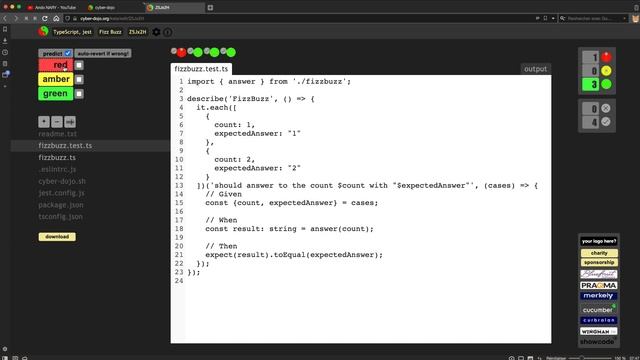Tick the red prediction checkbox
Screen dimensions: 640x360
click(79, 65)
